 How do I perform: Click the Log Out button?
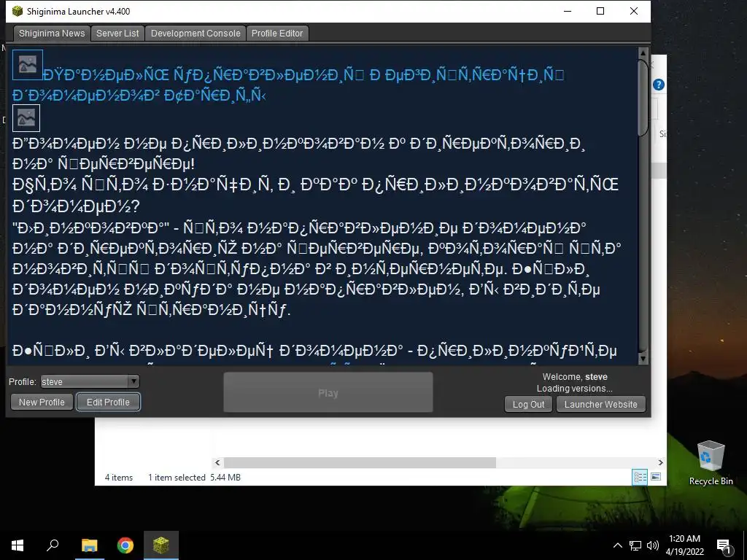coord(528,404)
